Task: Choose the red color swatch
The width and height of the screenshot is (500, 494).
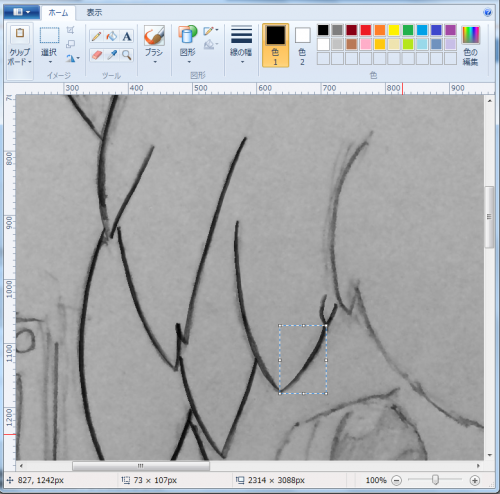Action: coord(366,30)
